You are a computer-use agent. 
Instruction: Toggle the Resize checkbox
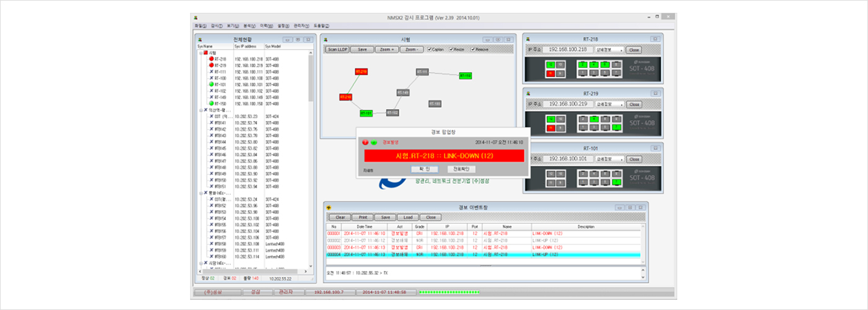(451, 49)
